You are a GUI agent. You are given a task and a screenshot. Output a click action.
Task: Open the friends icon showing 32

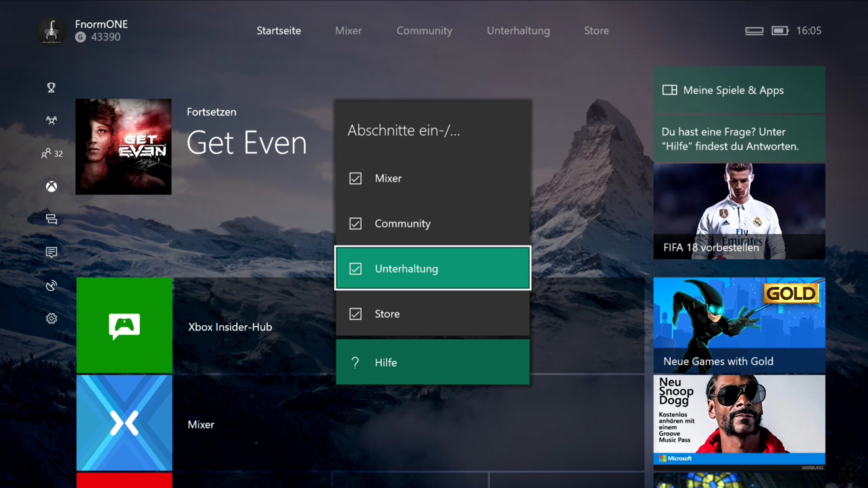coord(52,153)
